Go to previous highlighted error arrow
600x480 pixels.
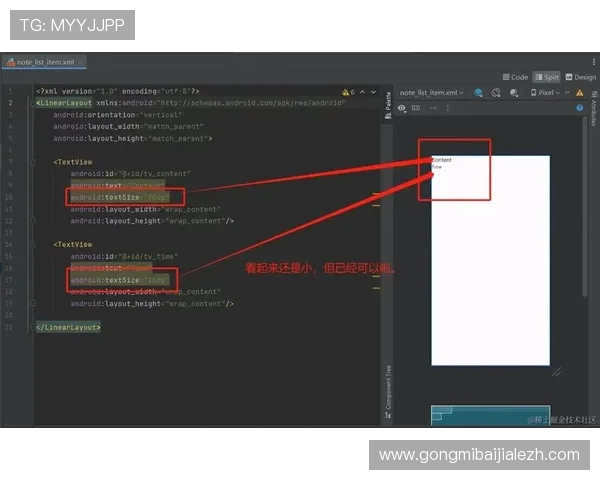[x=361, y=92]
